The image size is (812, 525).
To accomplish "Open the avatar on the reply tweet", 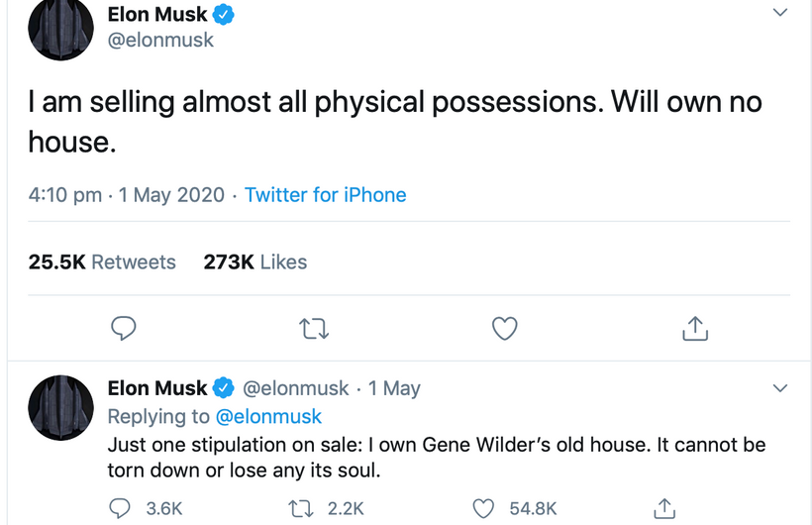I will [x=61, y=407].
